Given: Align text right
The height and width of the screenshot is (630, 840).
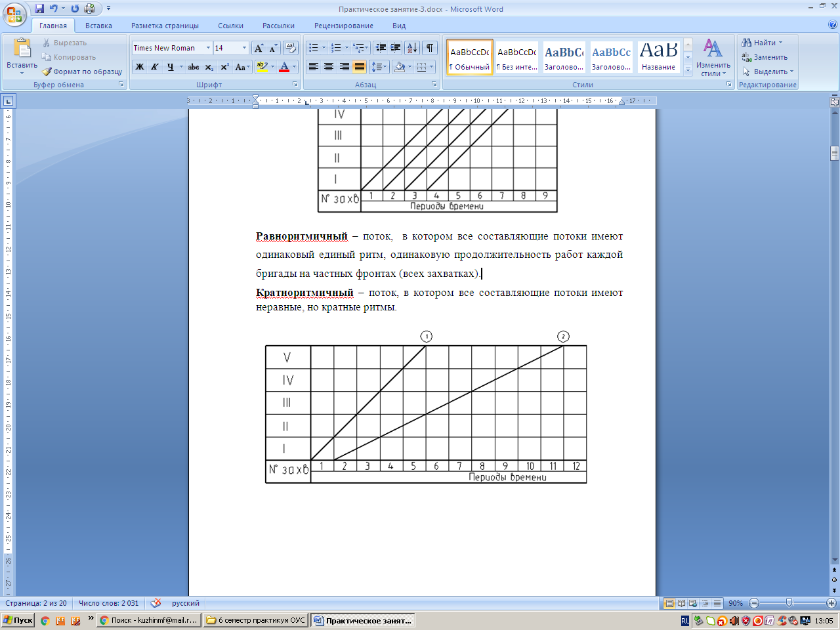Looking at the screenshot, I should click(x=344, y=67).
